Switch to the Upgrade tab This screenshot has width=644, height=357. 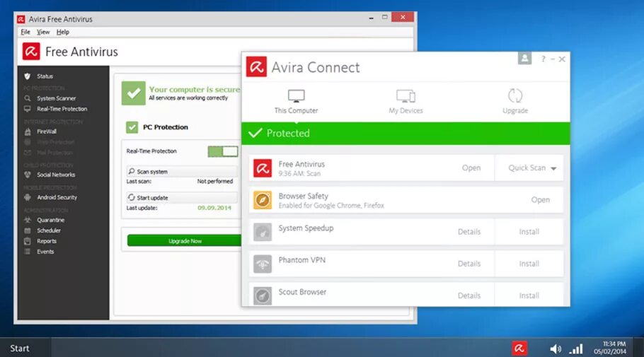(515, 101)
